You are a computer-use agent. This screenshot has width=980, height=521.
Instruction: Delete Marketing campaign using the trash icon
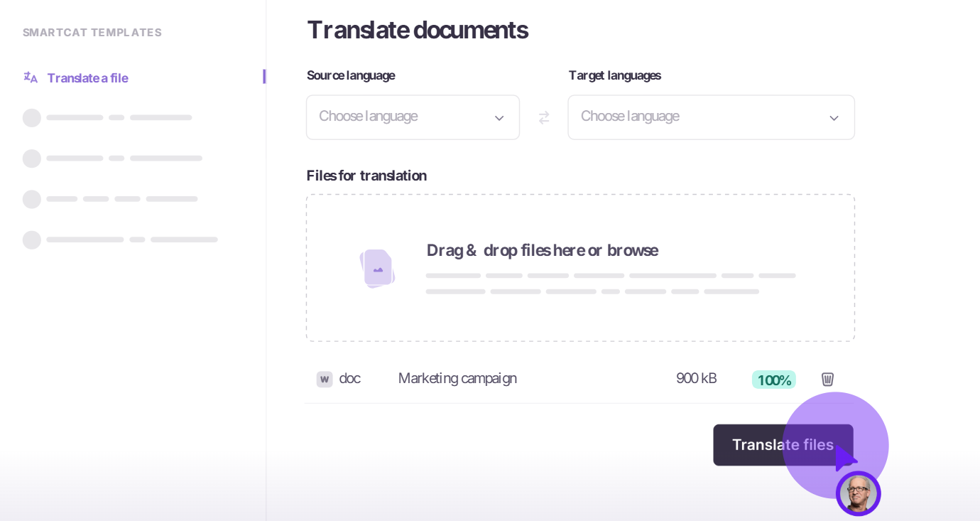point(827,379)
